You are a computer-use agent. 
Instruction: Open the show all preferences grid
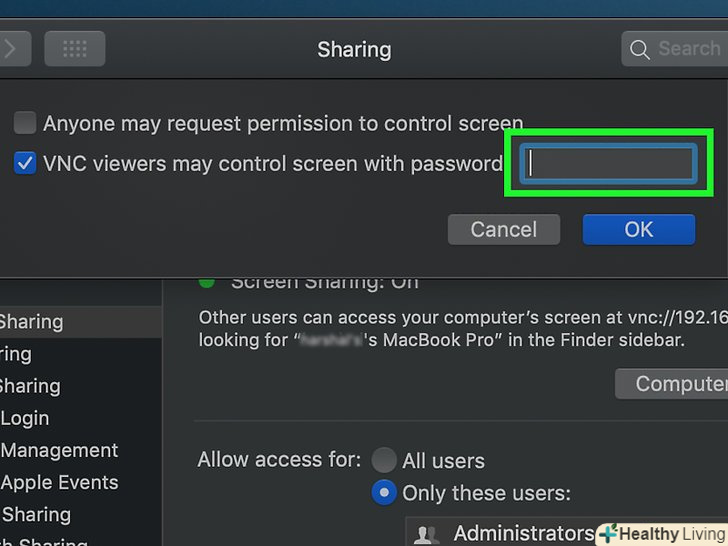74,48
